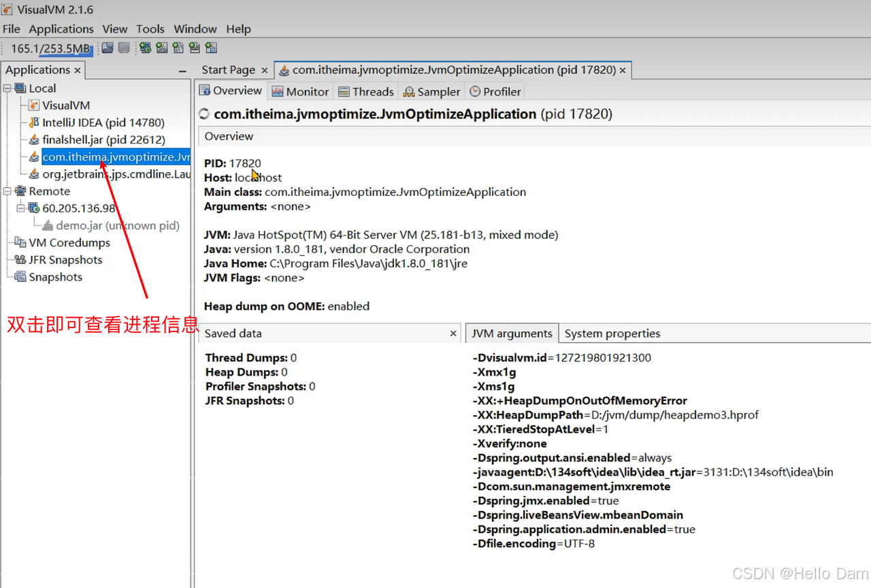This screenshot has height=588, width=871.
Task: Click the Load snapshot toolbar icon
Action: pyautogui.click(x=108, y=48)
